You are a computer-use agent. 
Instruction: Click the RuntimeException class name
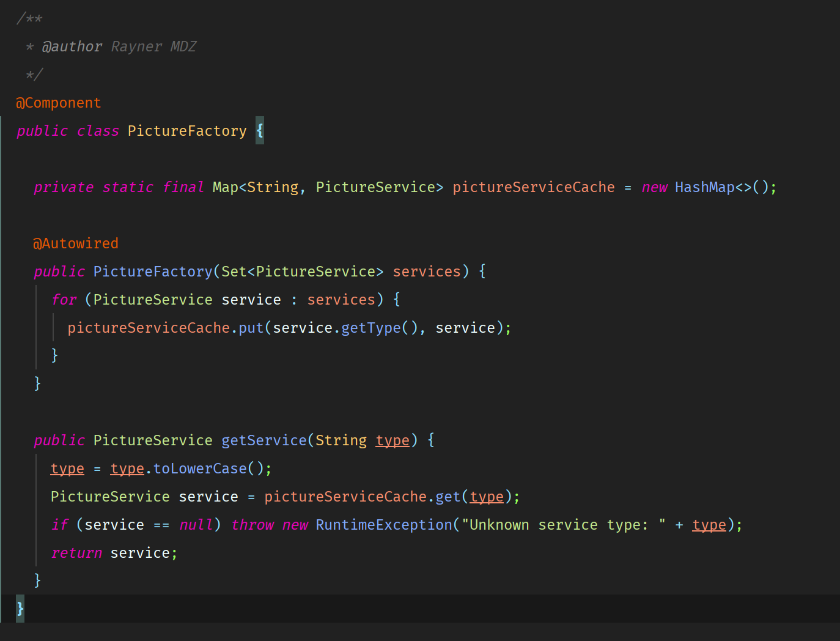383,525
